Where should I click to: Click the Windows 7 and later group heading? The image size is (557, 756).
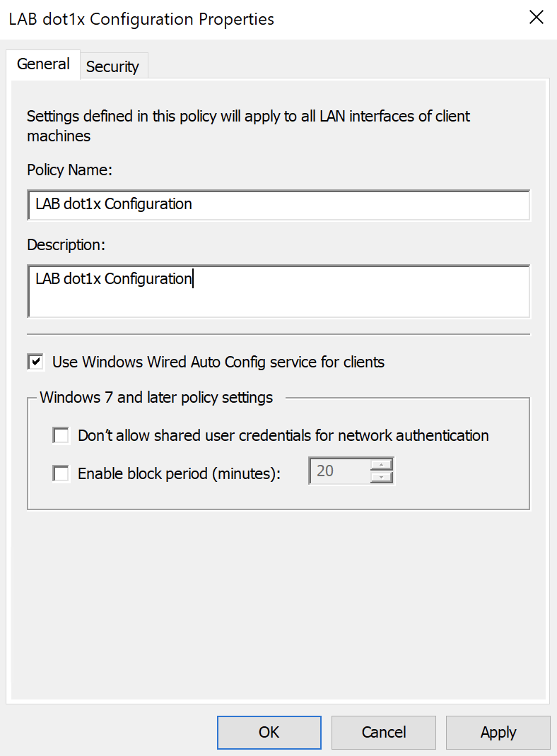tap(156, 397)
